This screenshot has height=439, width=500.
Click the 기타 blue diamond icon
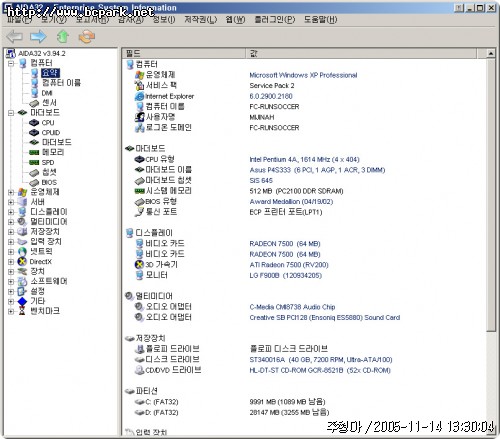(x=22, y=301)
